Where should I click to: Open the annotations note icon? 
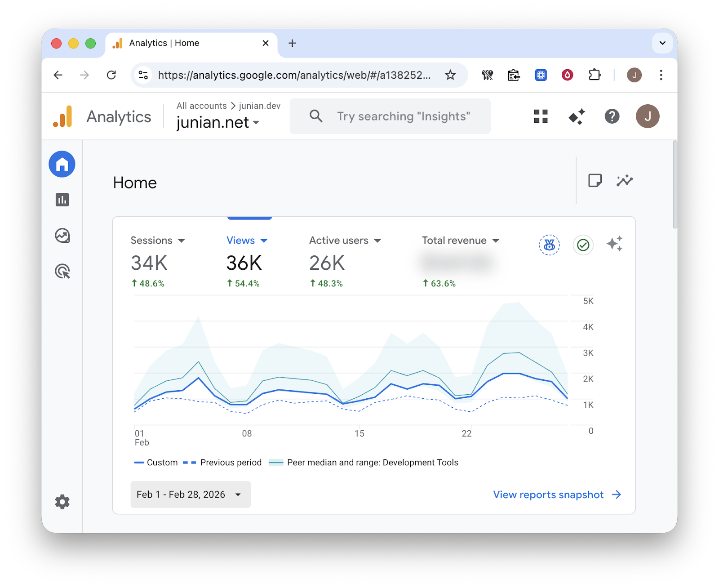pyautogui.click(x=595, y=181)
